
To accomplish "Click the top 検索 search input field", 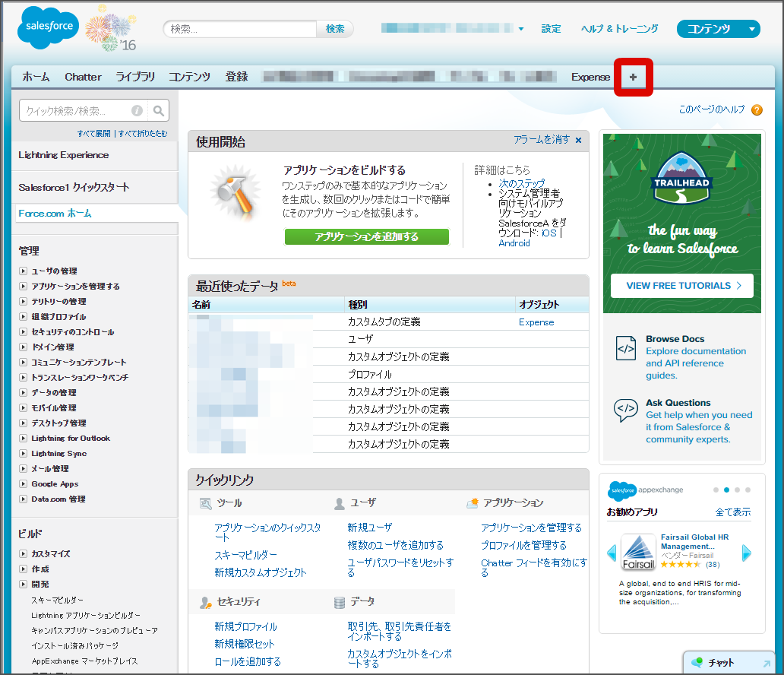I will pos(239,28).
